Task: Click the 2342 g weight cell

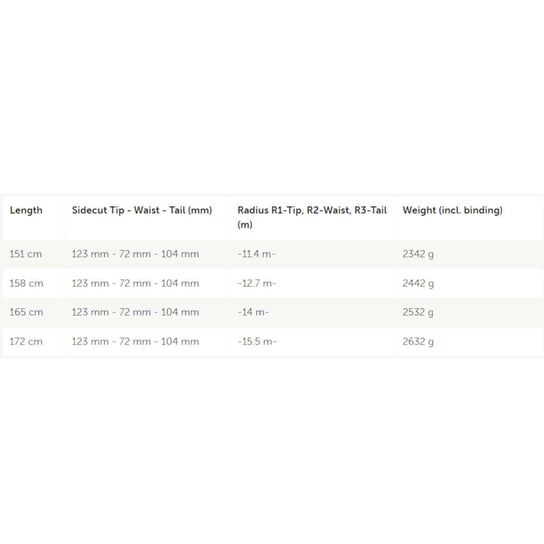Action: point(418,254)
